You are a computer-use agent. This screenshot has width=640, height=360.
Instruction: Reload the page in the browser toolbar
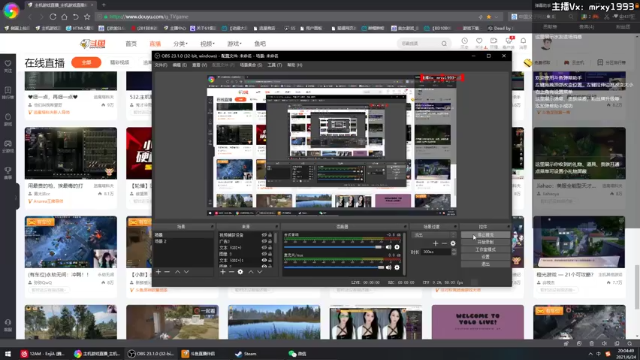53,17
